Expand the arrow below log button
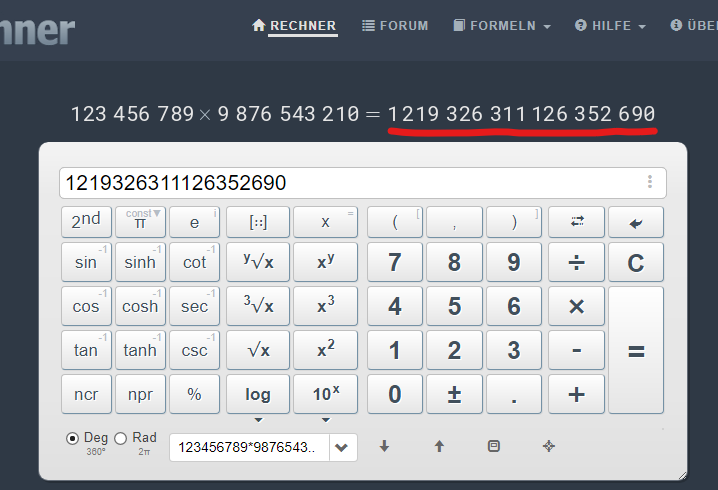This screenshot has width=718, height=490. pyautogui.click(x=258, y=420)
